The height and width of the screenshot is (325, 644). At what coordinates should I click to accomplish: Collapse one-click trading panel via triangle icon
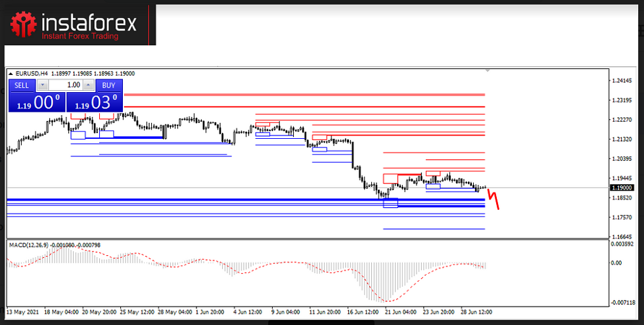coord(11,74)
